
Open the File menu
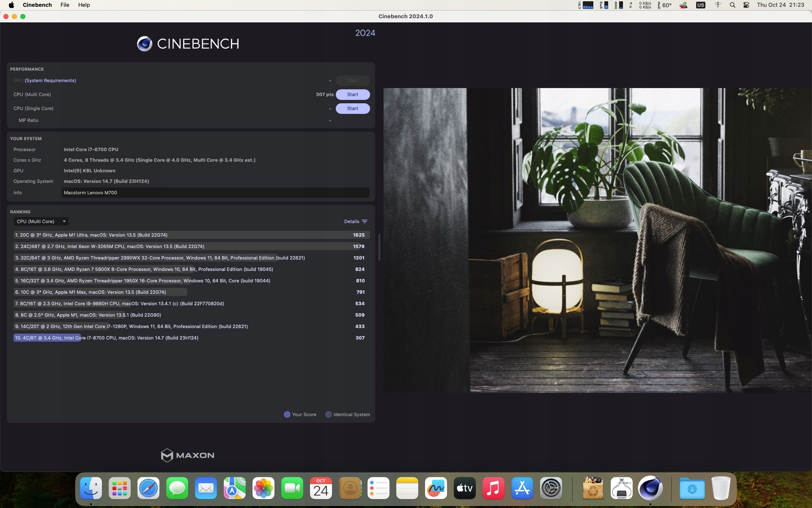[x=65, y=5]
